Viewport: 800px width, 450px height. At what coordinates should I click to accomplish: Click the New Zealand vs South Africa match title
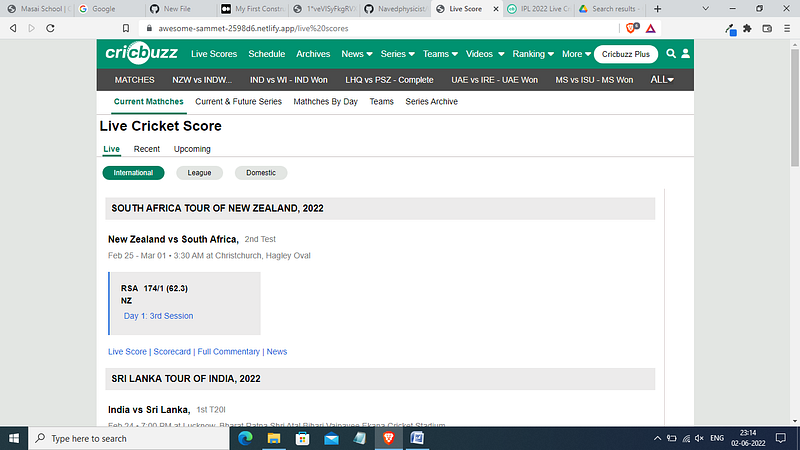coord(173,239)
